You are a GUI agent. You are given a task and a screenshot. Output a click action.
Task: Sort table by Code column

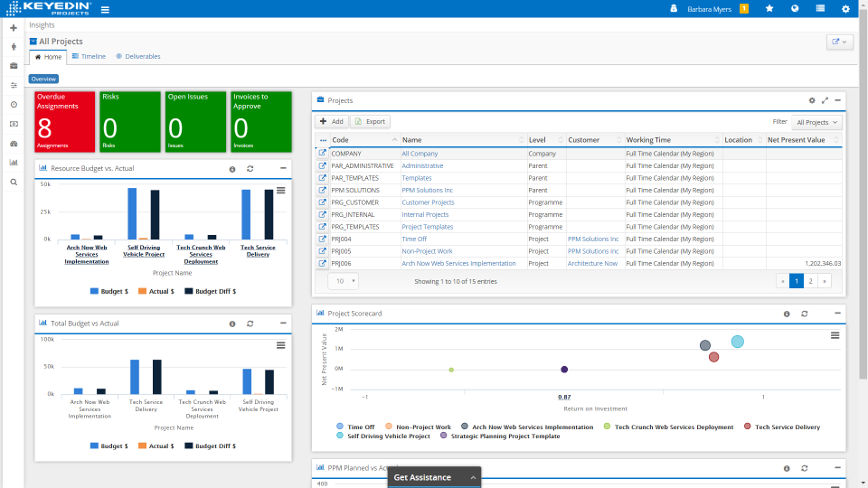[364, 140]
